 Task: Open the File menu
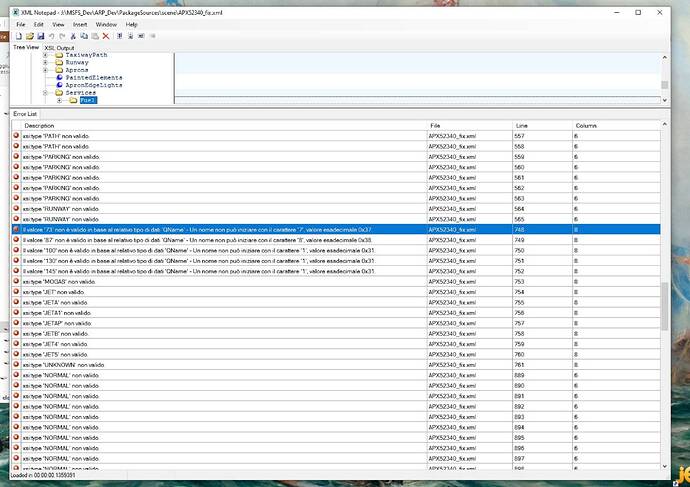tap(21, 25)
